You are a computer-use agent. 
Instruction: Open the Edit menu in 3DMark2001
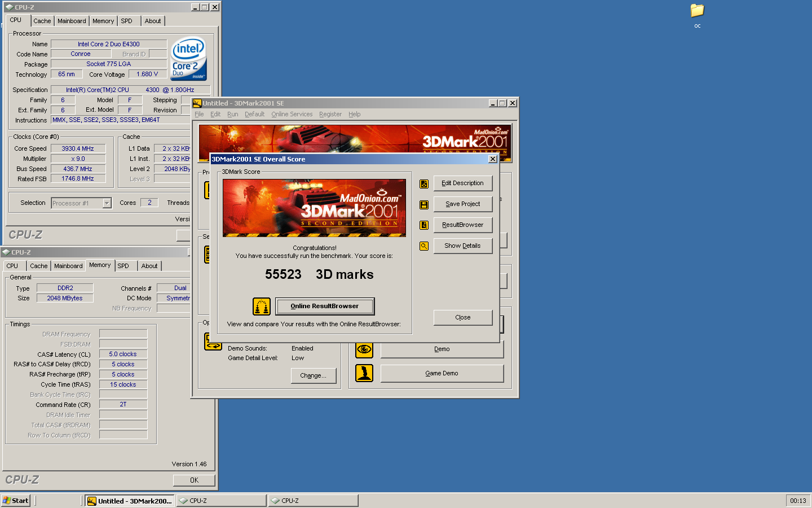(x=215, y=114)
